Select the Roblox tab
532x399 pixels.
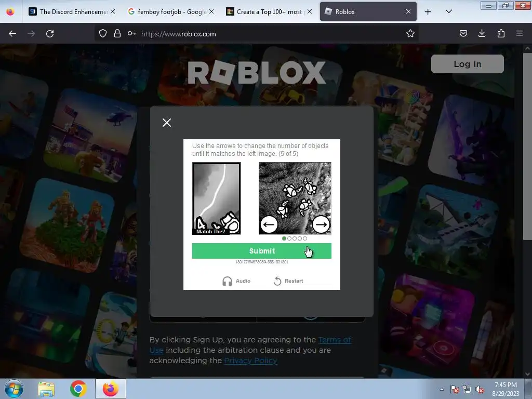[368, 11]
